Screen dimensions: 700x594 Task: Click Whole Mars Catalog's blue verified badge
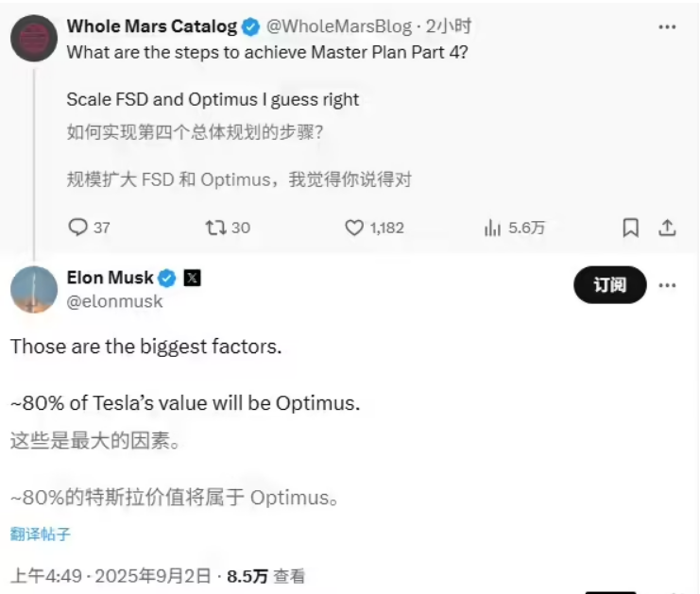[x=250, y=27]
